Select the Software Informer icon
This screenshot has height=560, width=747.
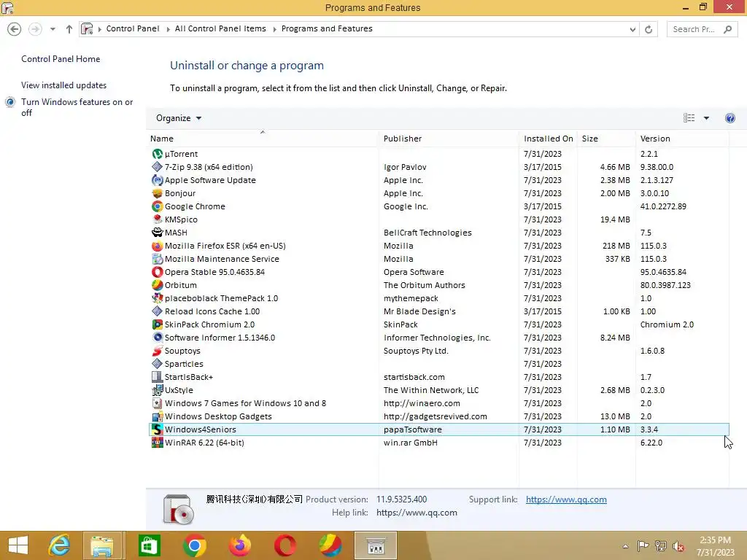(158, 337)
